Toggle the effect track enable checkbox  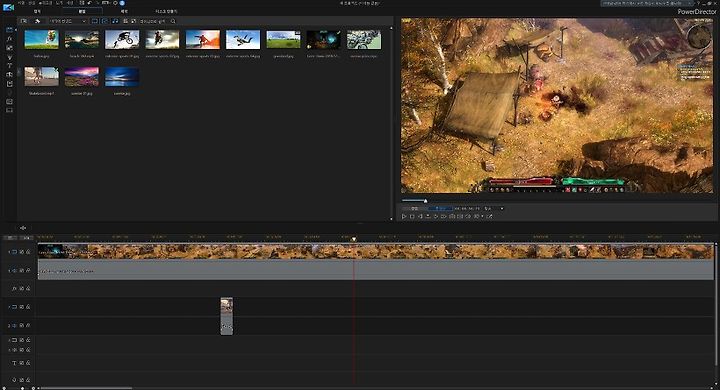point(22,288)
